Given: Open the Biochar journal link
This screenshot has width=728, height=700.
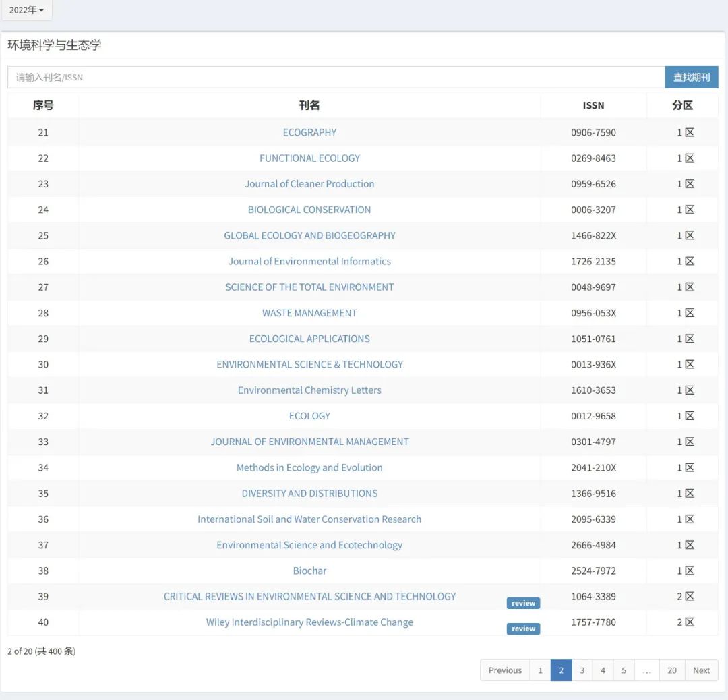Looking at the screenshot, I should (309, 571).
